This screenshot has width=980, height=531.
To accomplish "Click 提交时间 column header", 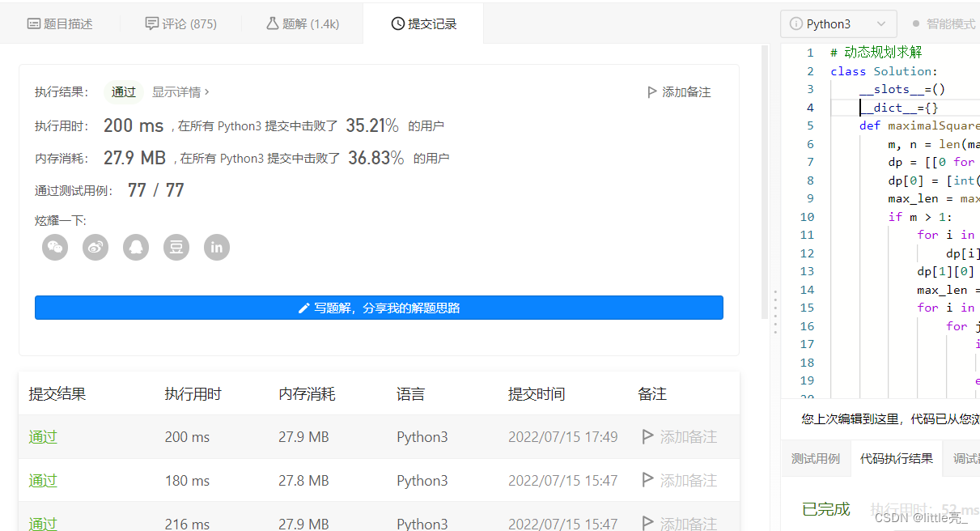I will tap(537, 394).
